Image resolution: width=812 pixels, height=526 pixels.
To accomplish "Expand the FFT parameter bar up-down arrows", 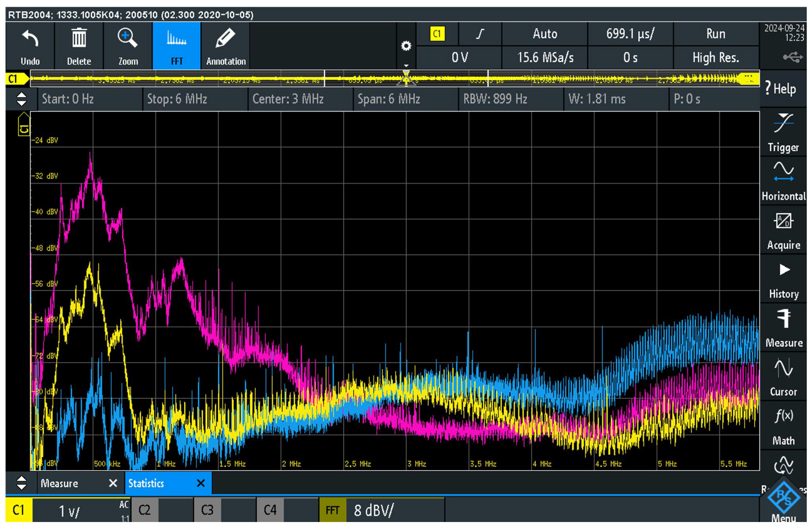I will point(21,99).
